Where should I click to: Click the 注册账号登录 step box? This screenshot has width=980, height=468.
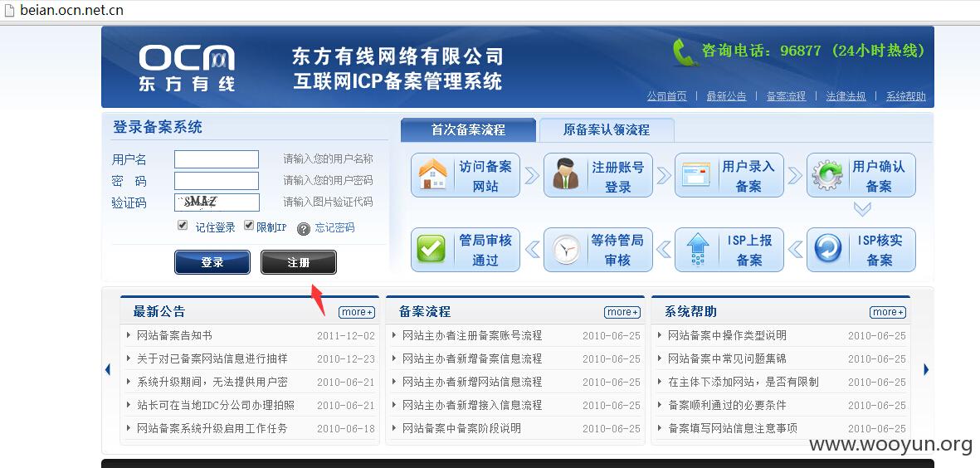[x=598, y=175]
